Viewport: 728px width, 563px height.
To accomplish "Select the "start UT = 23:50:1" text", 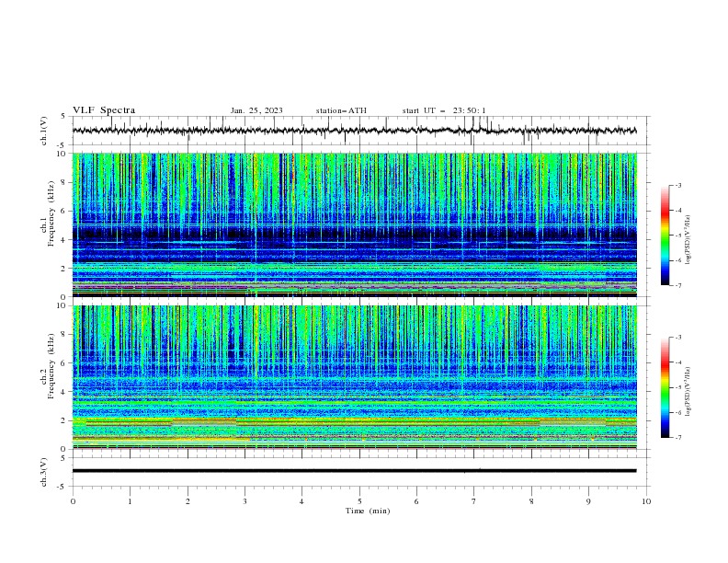I will click(444, 110).
